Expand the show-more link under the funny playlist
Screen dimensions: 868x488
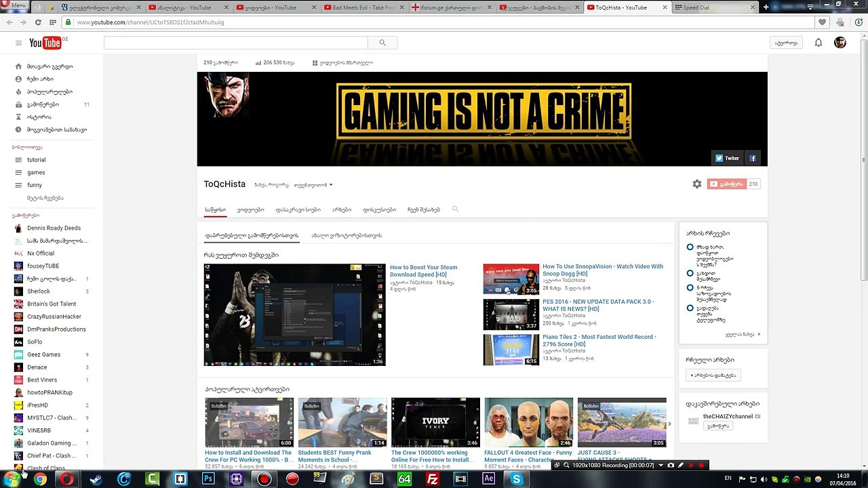coord(45,198)
